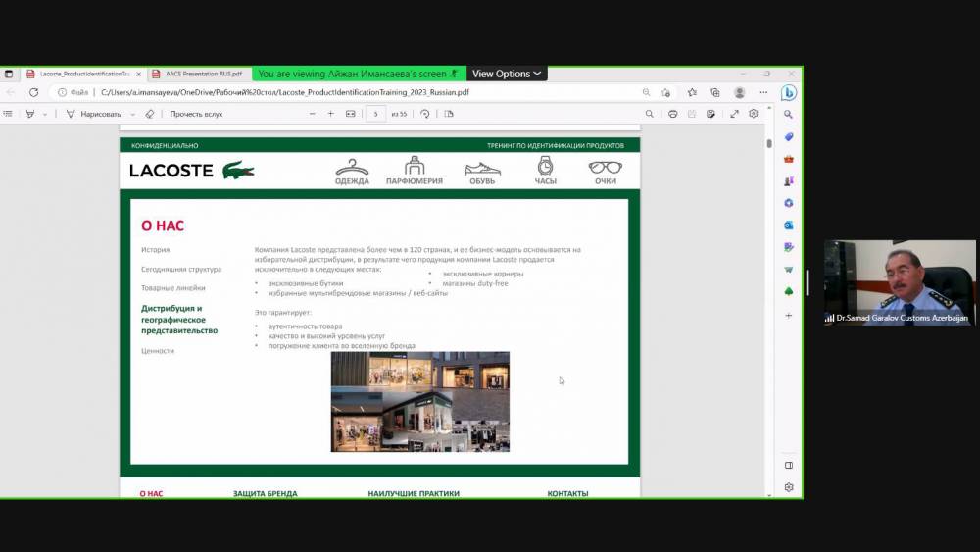Click Товарные линейки link
Screen dimensions: 980x552
(x=173, y=288)
